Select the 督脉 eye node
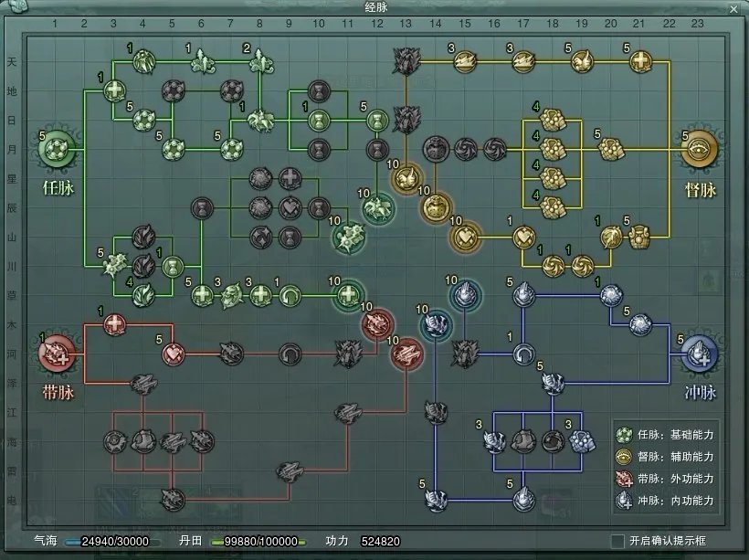This screenshot has width=749, height=560. pos(700,148)
